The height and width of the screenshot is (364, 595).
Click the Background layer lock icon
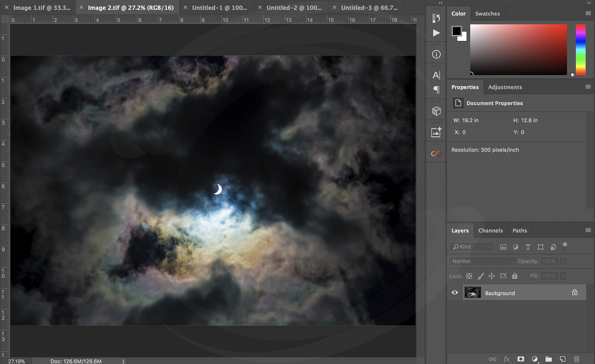click(575, 293)
